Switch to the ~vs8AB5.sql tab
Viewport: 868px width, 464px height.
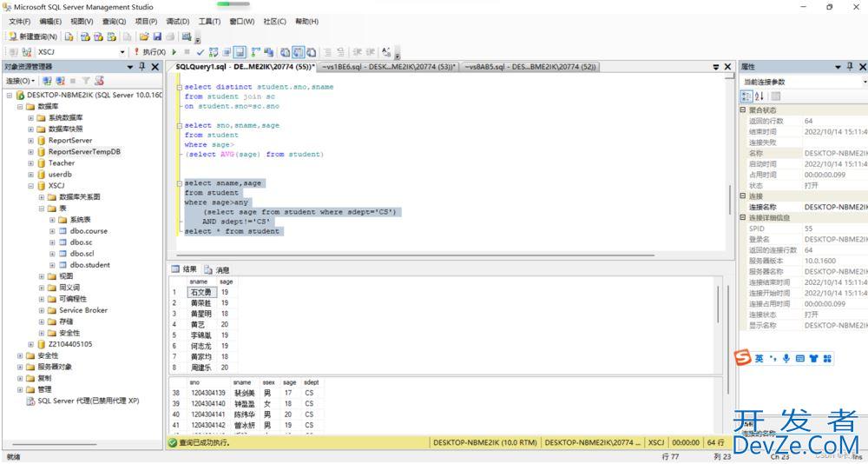(529, 67)
